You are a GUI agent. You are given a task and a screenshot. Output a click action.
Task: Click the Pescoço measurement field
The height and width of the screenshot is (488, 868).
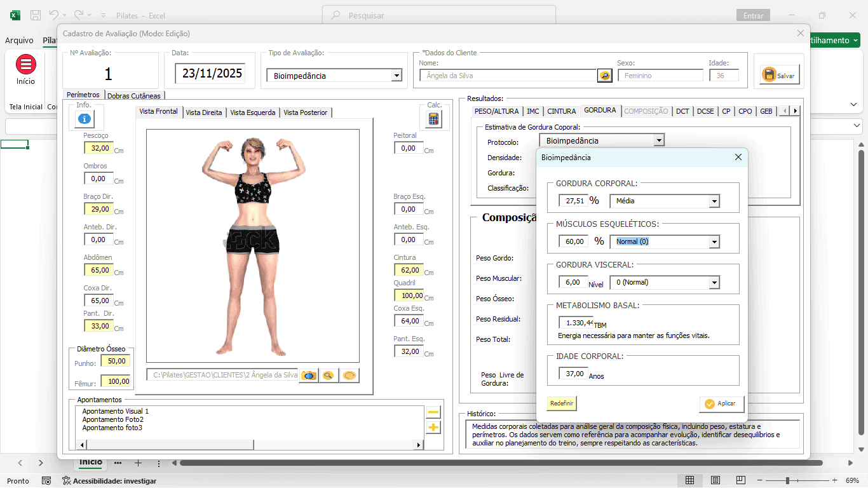click(x=98, y=148)
